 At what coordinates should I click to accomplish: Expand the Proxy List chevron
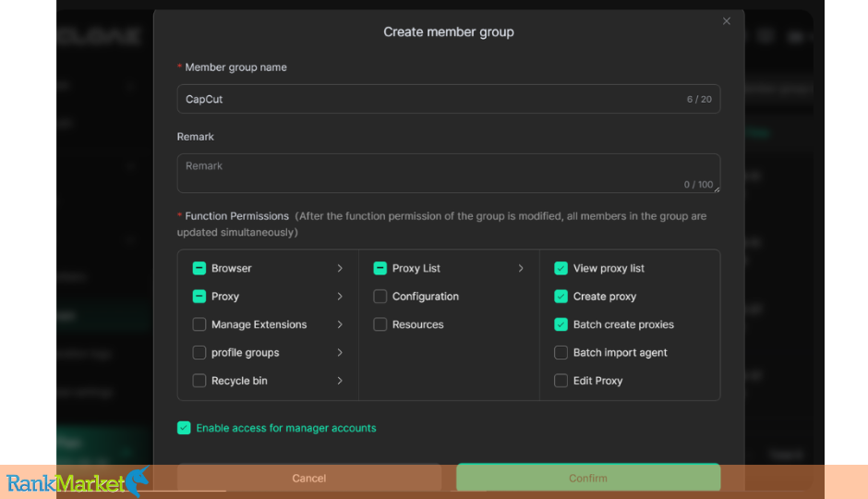(x=521, y=268)
